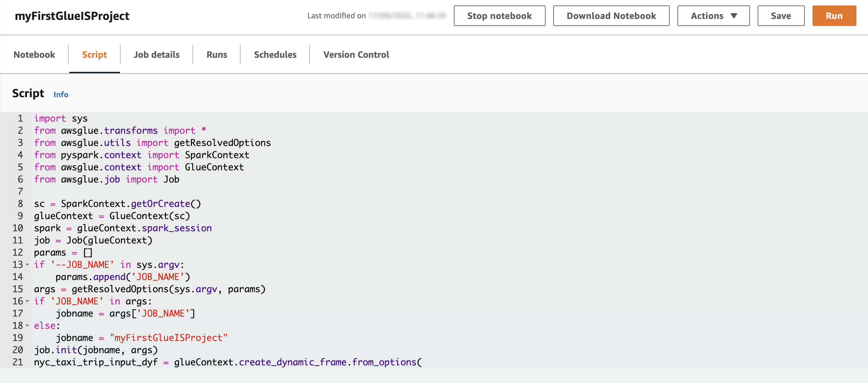Open the Actions dropdown menu

coord(713,16)
